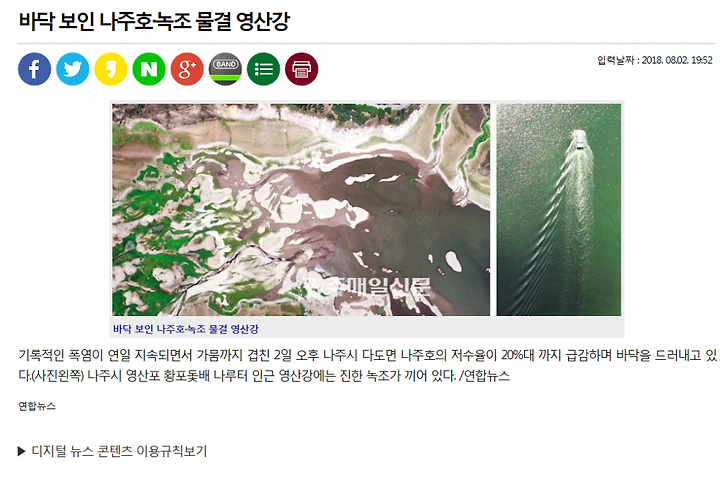The image size is (720, 496).
Task: Open the article list with the green list icon
Action: (263, 69)
